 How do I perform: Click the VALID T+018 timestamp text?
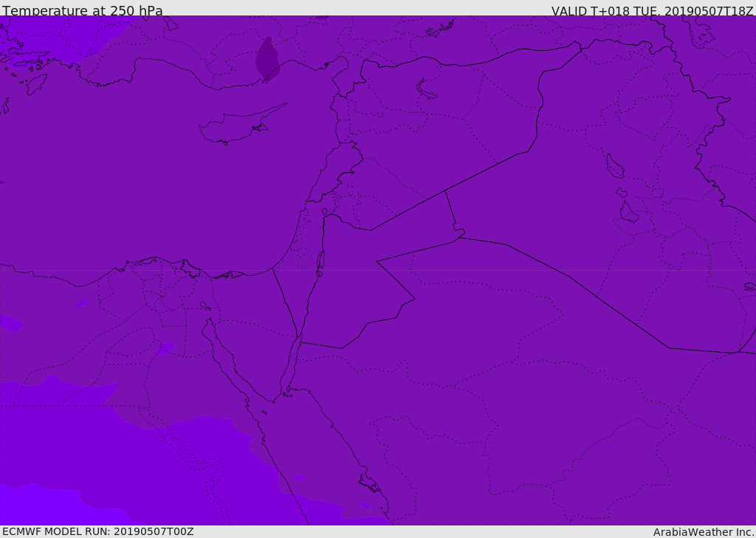point(652,11)
